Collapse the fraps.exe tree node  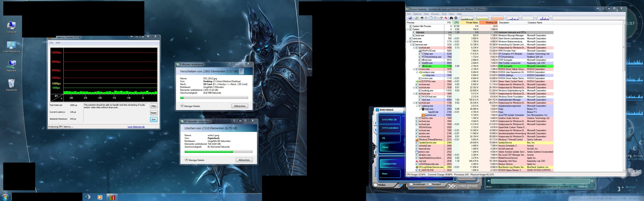tap(420, 109)
